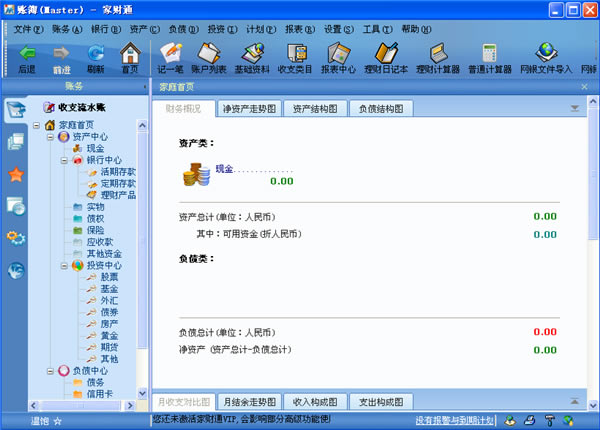This screenshot has height=430, width=600.
Task: Open the 账务(A) menu
Action: (67, 29)
